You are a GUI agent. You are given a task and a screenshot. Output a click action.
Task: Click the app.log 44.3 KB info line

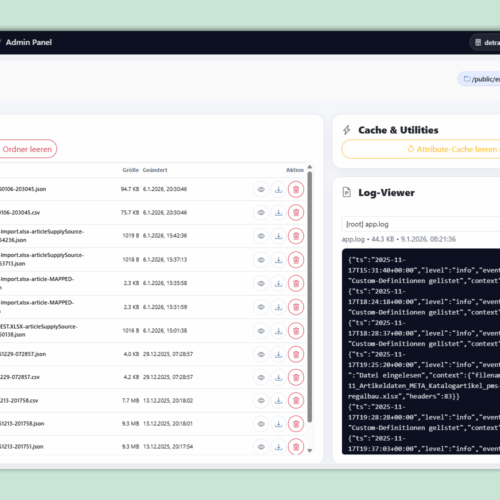398,239
